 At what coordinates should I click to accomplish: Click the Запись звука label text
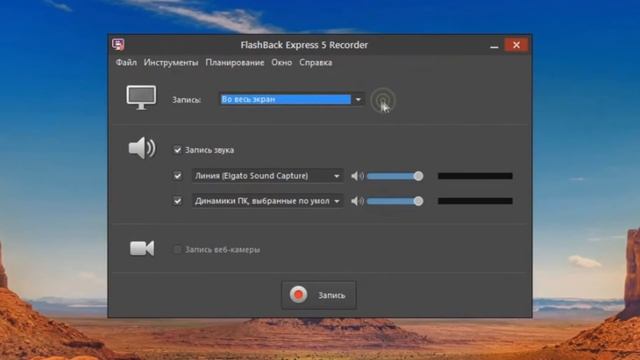209,150
